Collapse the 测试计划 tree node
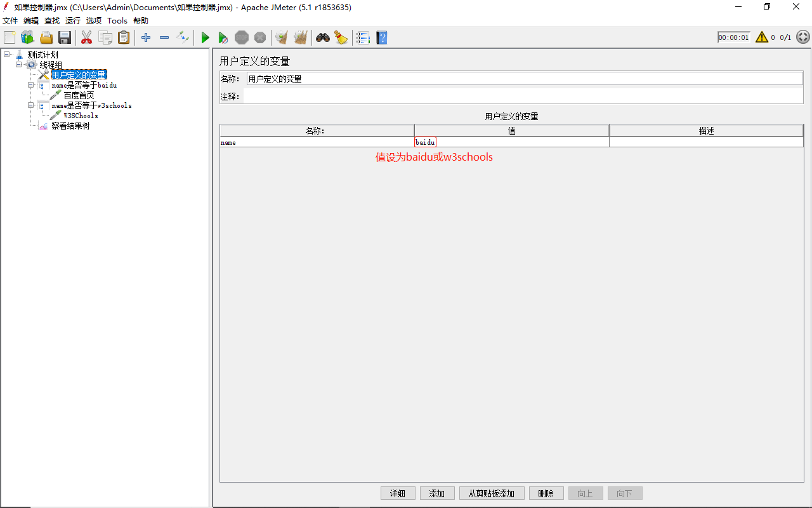This screenshot has height=508, width=812. pos(6,55)
